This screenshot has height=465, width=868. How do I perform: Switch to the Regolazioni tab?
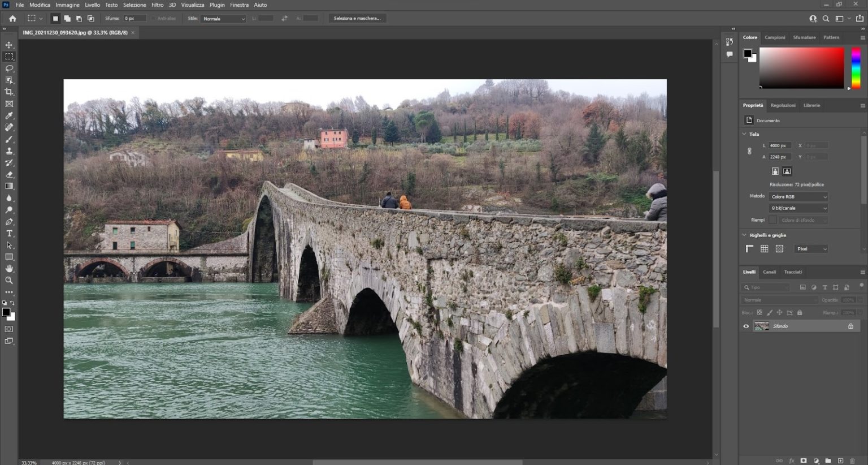pos(783,105)
